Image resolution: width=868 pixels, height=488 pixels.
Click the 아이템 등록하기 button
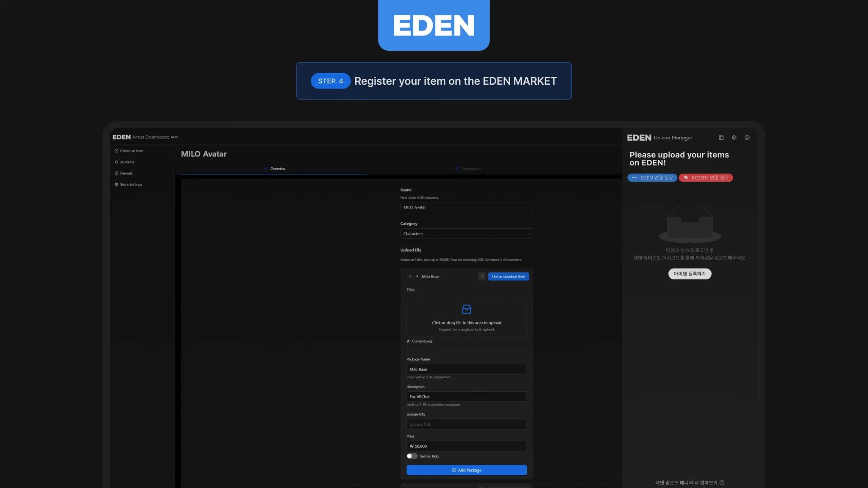(x=690, y=274)
